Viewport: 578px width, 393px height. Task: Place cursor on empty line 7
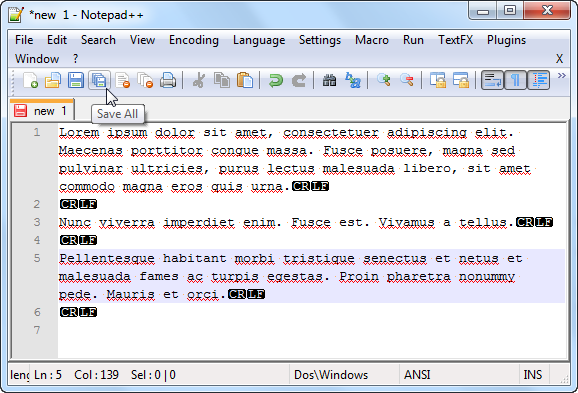(311, 330)
